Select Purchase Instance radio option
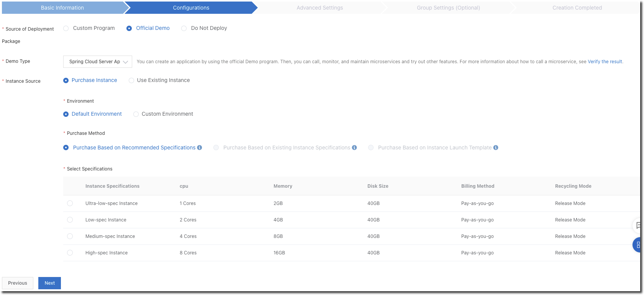Image resolution: width=644 pixels, height=295 pixels. click(66, 80)
